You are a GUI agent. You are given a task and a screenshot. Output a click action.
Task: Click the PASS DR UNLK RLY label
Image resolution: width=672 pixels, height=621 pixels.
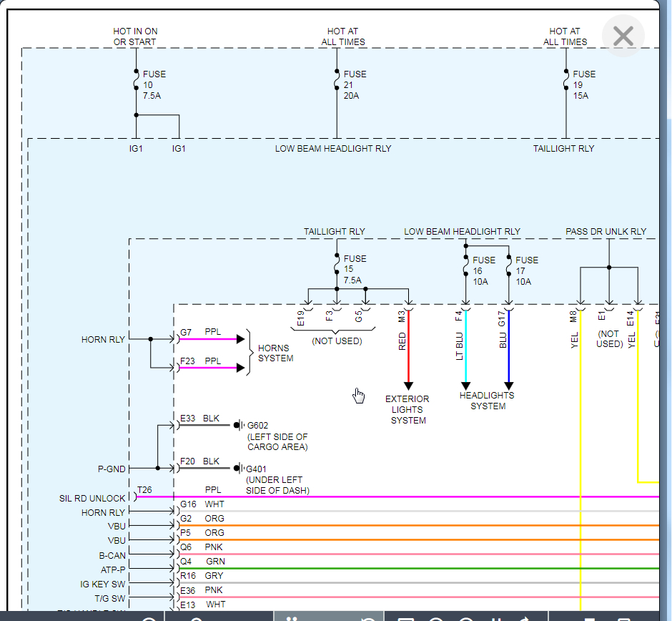(606, 232)
